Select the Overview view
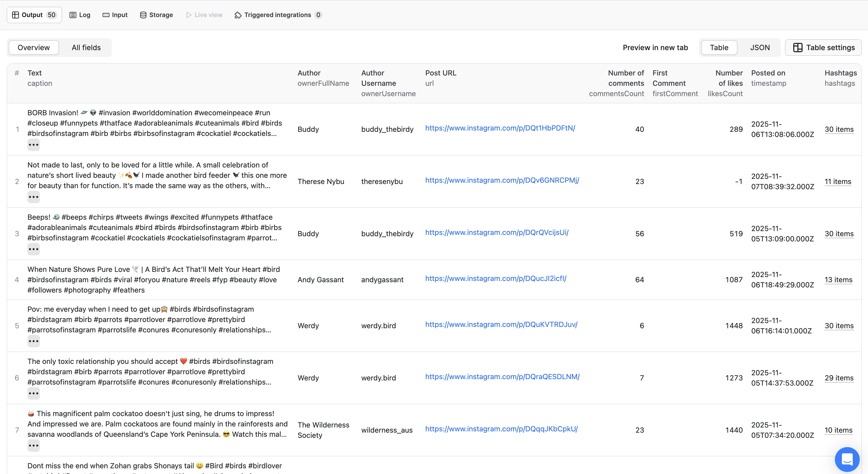The height and width of the screenshot is (474, 868). coord(34,48)
